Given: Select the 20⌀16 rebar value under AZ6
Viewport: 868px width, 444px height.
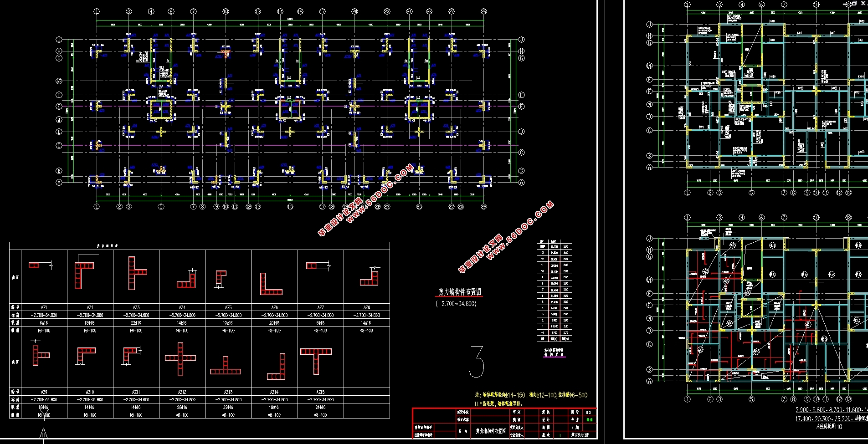Looking at the screenshot, I should point(275,323).
